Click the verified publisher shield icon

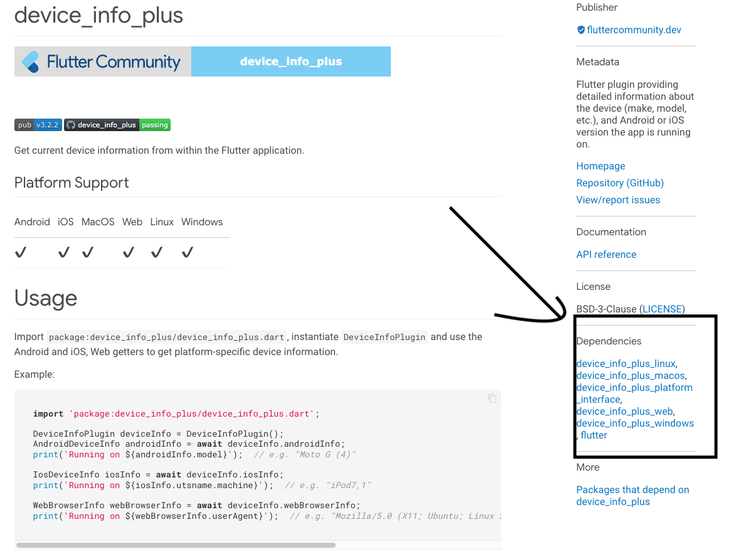point(580,29)
